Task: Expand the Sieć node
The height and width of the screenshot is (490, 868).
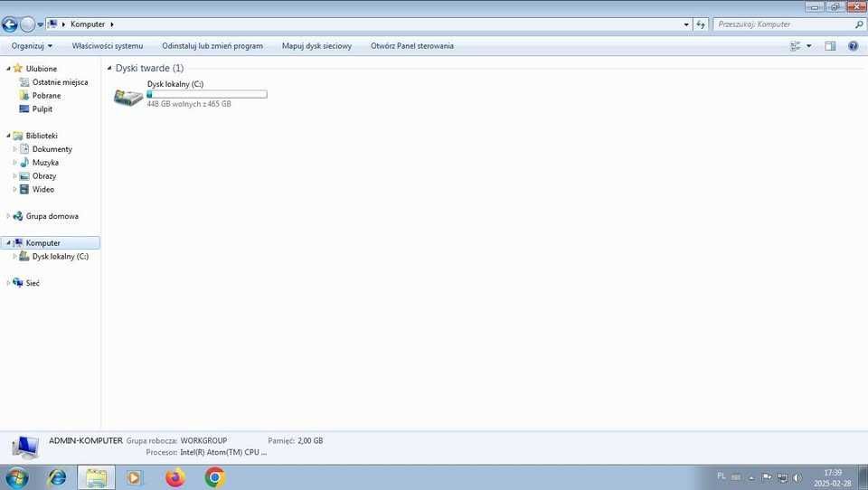Action: [x=8, y=283]
